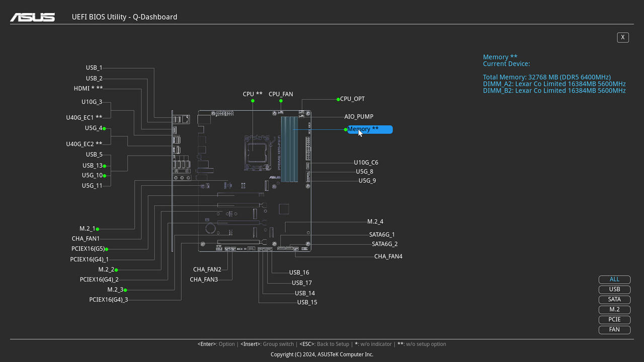This screenshot has height=362, width=644.
Task: Click the green indicator next to USB_13
Action: tap(105, 166)
